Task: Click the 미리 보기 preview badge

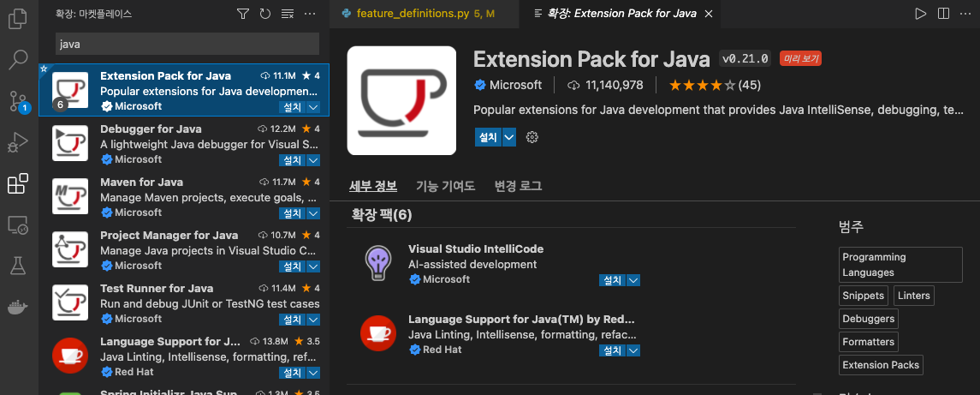Action: tap(800, 59)
